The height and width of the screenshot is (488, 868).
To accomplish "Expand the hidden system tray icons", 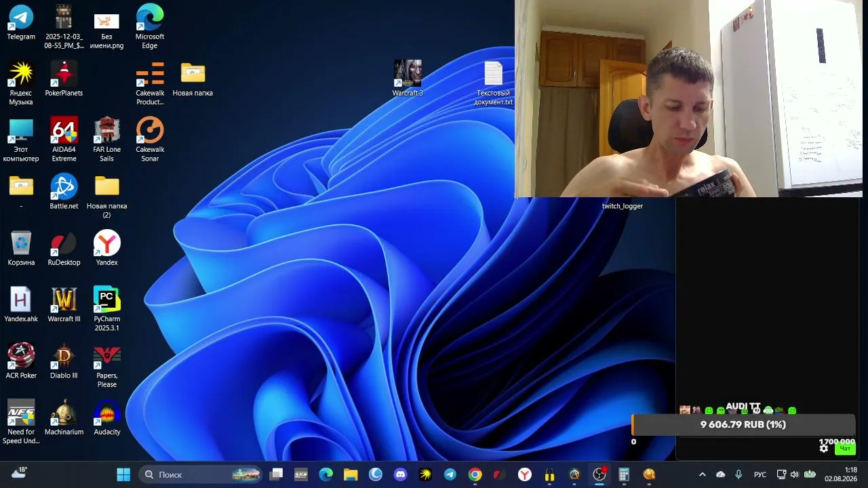I will [x=703, y=474].
